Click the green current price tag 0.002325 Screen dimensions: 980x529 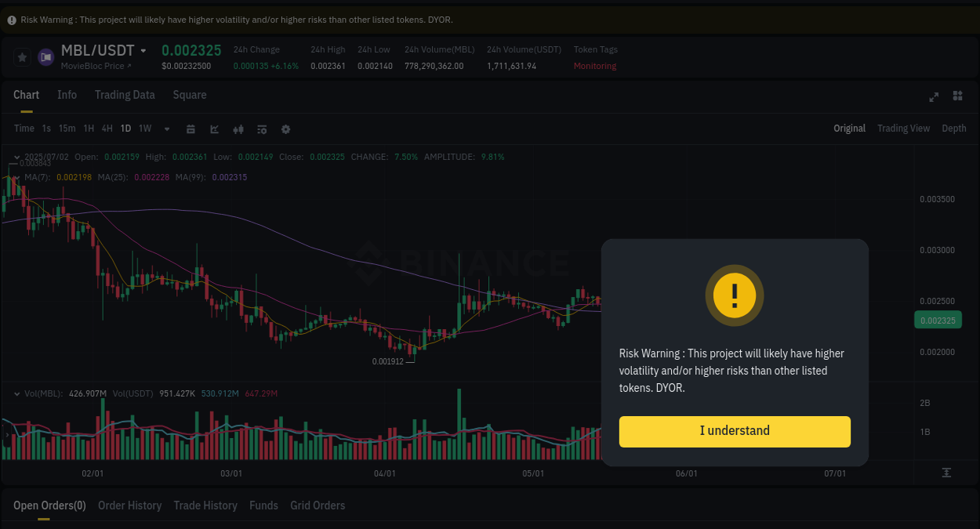pyautogui.click(x=938, y=320)
